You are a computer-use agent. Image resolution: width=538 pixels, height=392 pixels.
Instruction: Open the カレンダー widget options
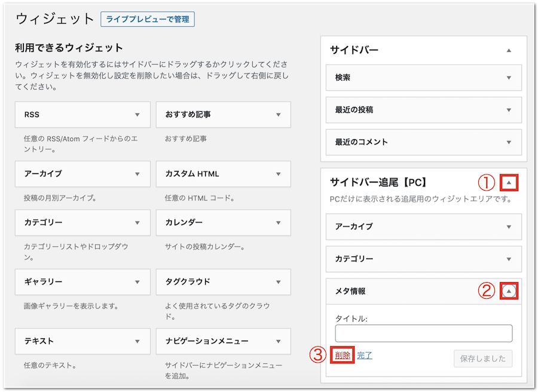pos(278,222)
